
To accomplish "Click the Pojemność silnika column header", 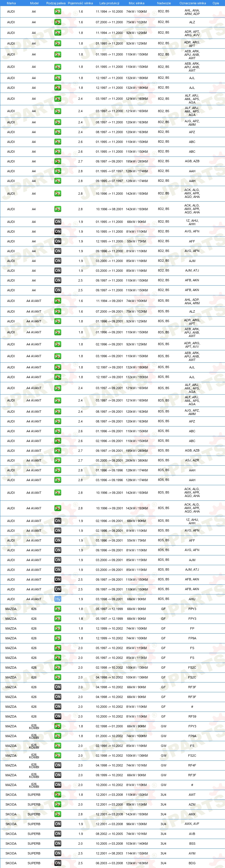I will click(80, 3).
